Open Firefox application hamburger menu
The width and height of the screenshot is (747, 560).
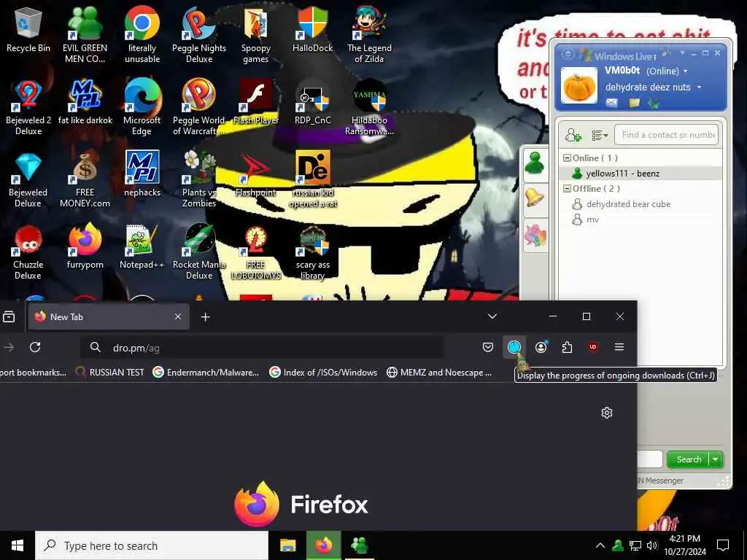click(x=619, y=346)
